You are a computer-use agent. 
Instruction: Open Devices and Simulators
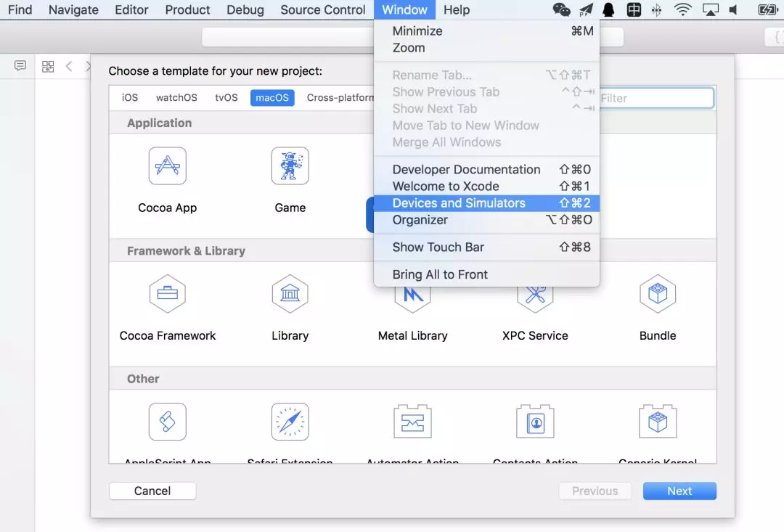coord(486,203)
